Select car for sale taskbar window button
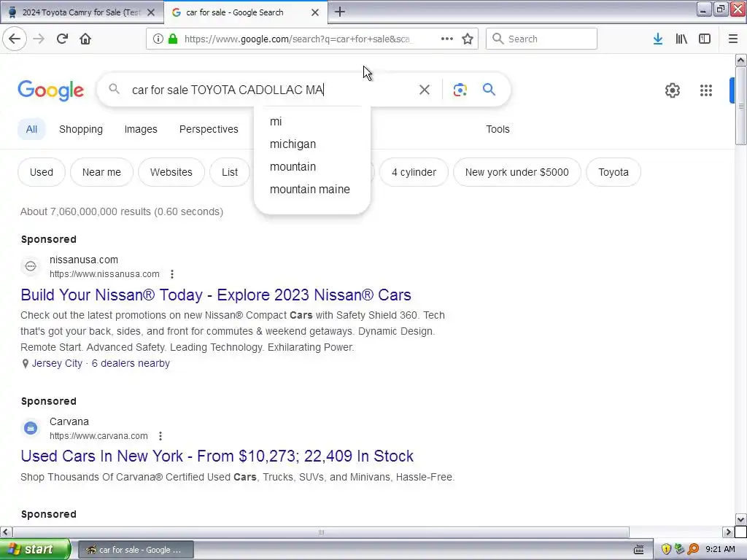 pos(136,550)
